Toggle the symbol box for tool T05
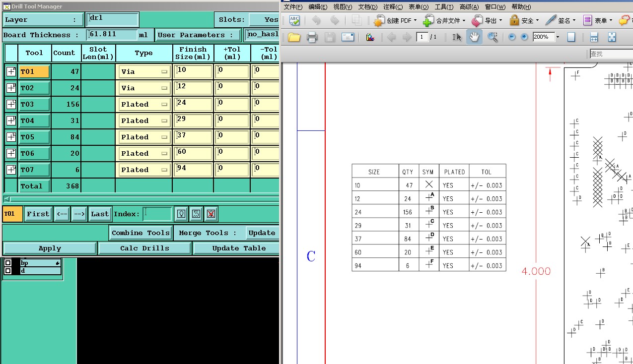The image size is (633, 364). tap(11, 137)
